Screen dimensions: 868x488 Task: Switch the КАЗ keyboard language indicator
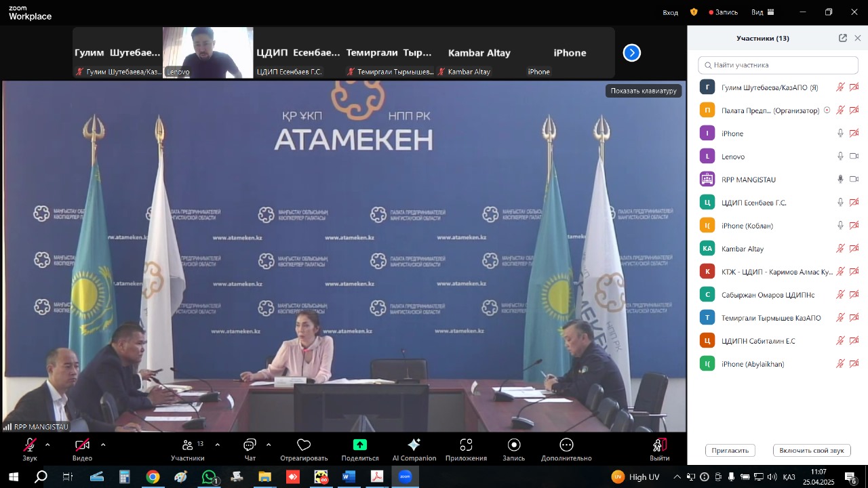tap(789, 477)
